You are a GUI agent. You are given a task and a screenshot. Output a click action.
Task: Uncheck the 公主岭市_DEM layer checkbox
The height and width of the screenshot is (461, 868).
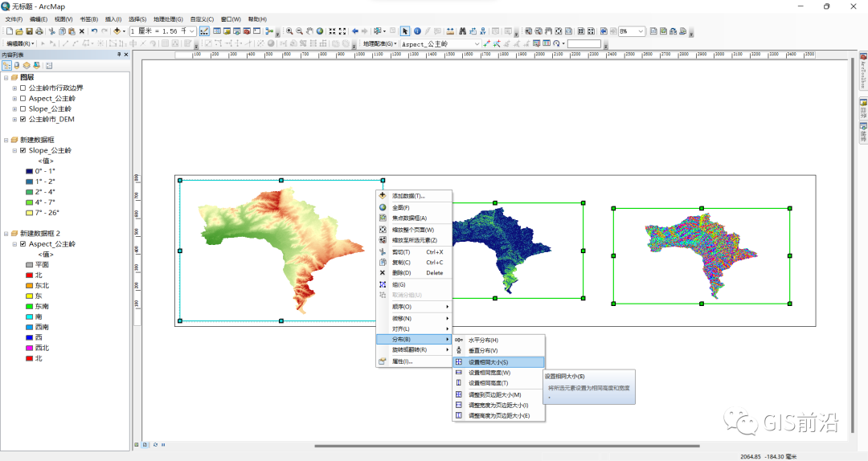pos(23,119)
